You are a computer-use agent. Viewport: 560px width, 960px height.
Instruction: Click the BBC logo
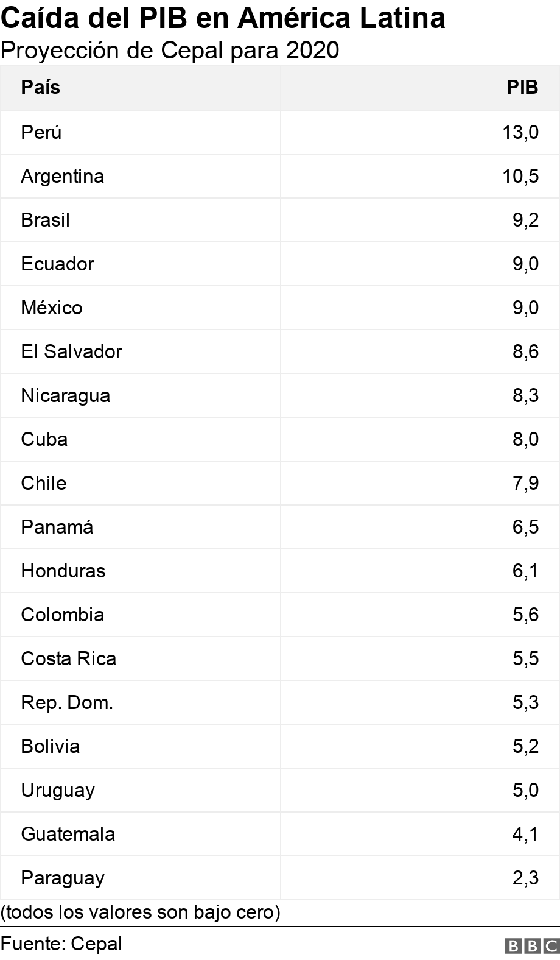[531, 945]
